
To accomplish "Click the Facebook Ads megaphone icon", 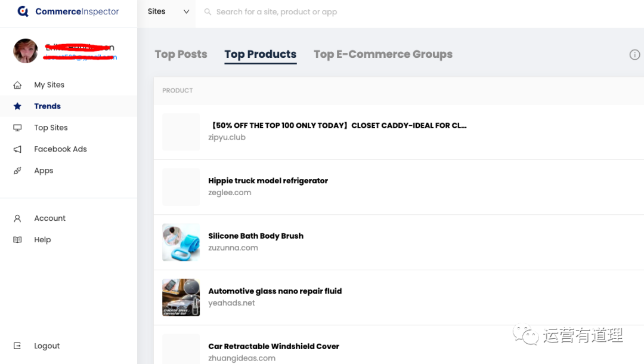I will tap(17, 149).
